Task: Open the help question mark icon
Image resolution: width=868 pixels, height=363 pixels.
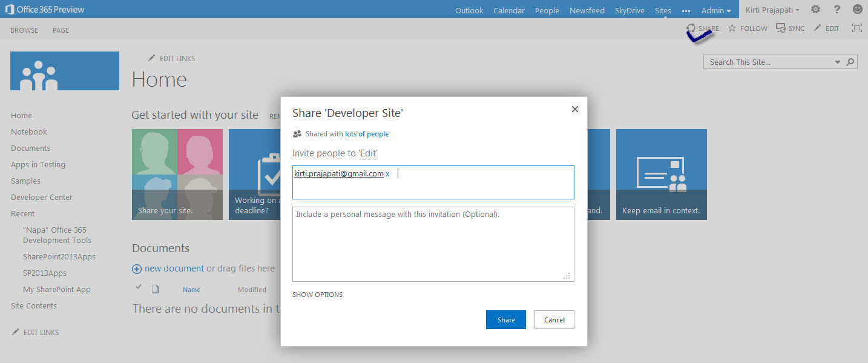Action: click(x=837, y=10)
